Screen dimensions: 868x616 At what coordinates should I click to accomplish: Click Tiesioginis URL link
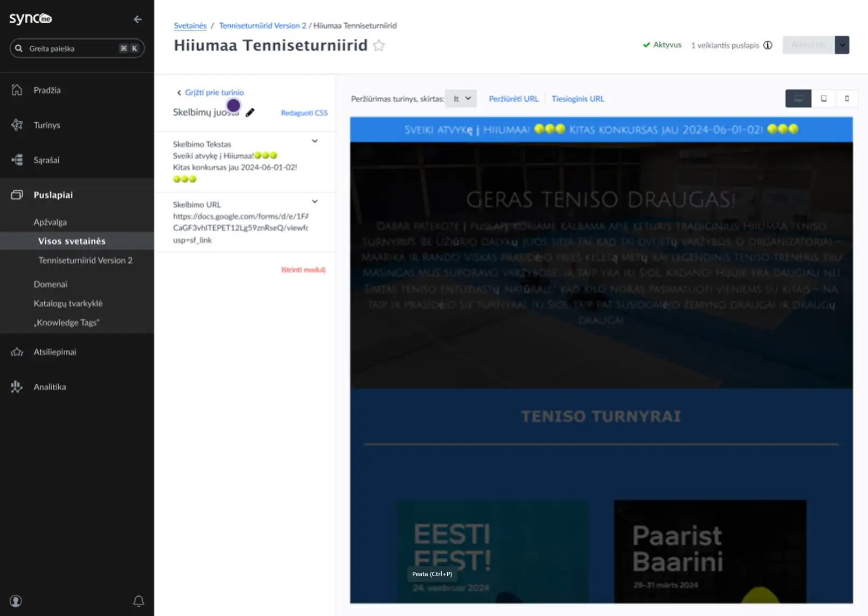[578, 99]
